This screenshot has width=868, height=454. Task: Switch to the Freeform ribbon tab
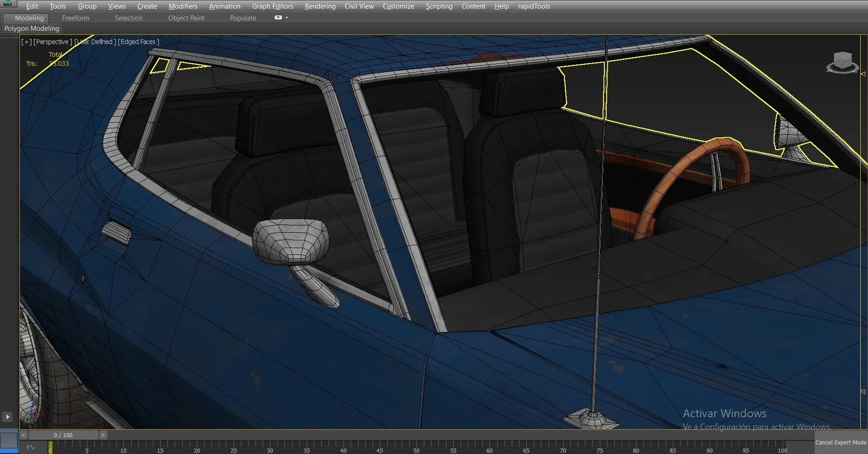pos(76,18)
